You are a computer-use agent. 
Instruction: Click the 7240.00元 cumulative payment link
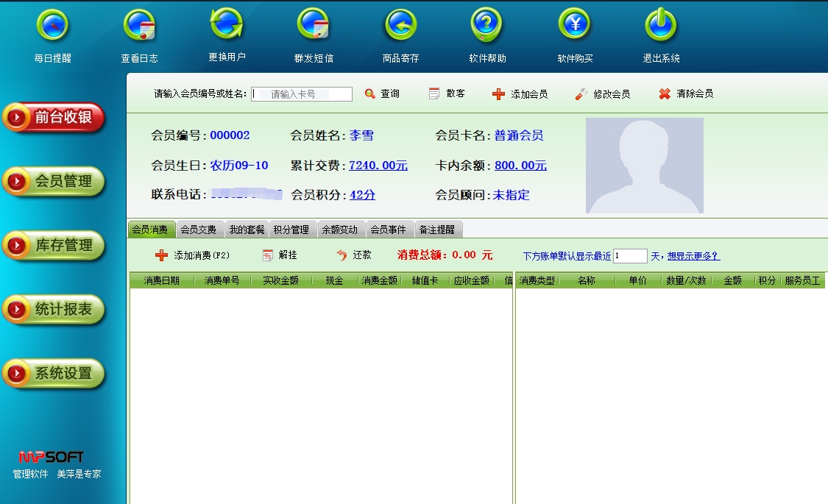point(378,166)
